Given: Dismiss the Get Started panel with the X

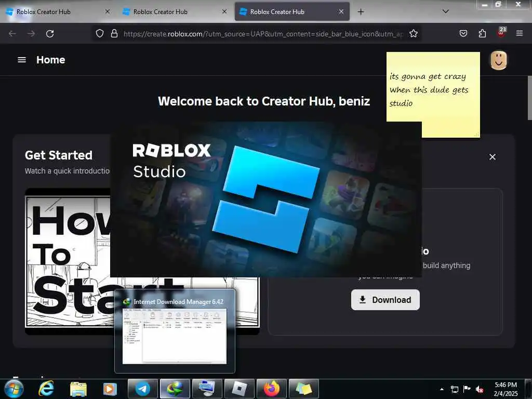Looking at the screenshot, I should coord(493,157).
